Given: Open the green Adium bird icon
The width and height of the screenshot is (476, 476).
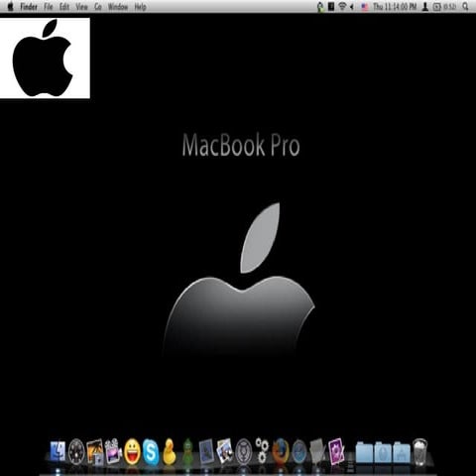Looking at the screenshot, I should pos(187,452).
